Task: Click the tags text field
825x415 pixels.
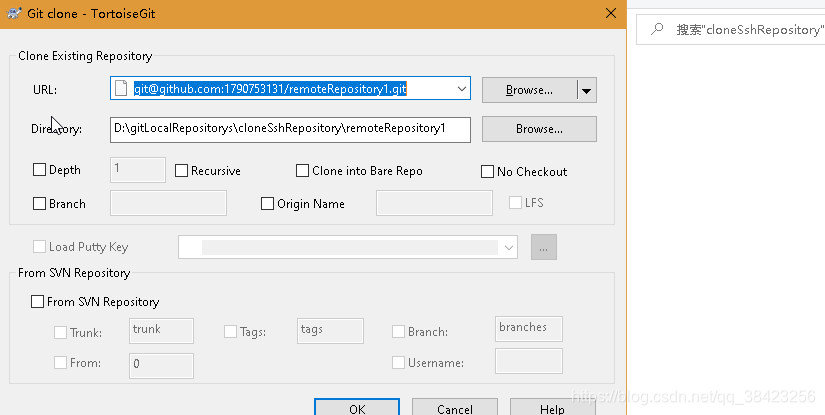Action: (330, 331)
